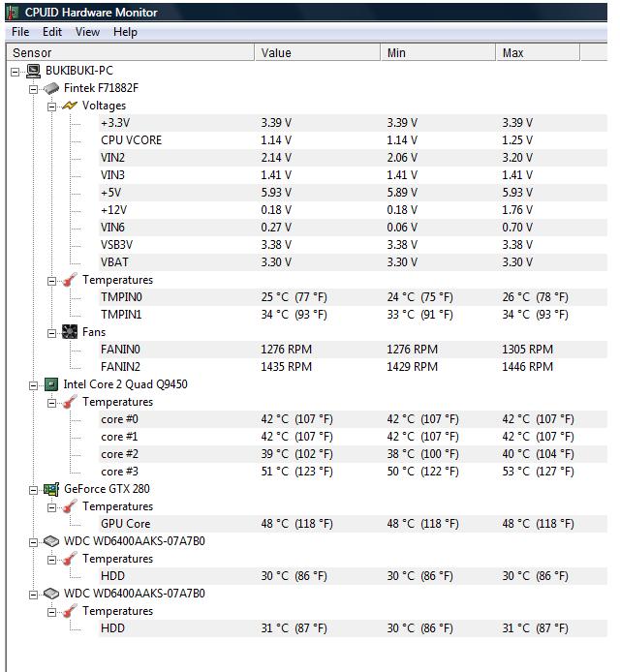Collapse the Fans group
Viewport: 620px width, 672px height.
(51, 333)
